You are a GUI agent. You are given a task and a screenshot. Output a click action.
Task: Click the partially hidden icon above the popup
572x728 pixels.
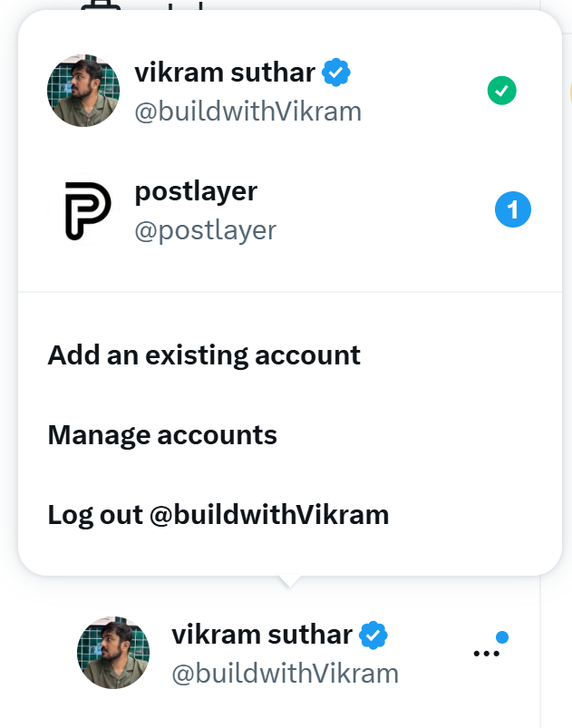101,7
